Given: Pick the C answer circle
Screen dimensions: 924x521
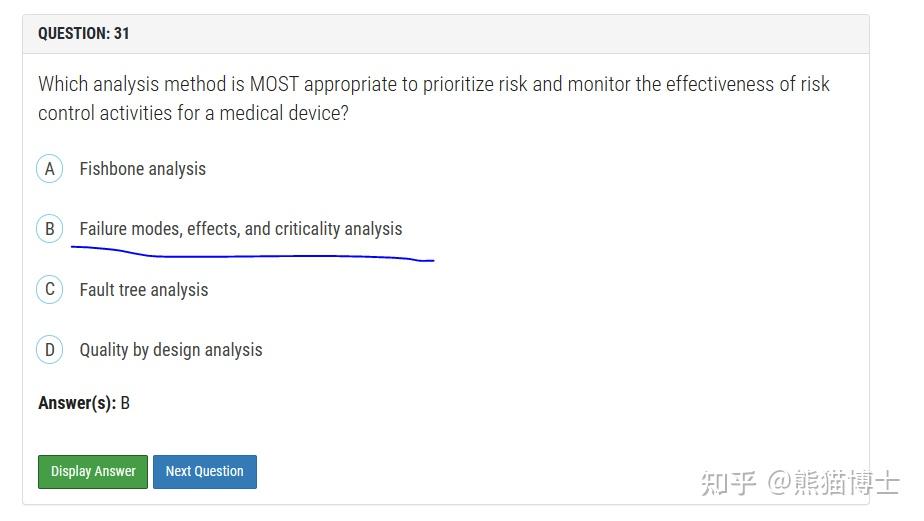Looking at the screenshot, I should pos(49,290).
